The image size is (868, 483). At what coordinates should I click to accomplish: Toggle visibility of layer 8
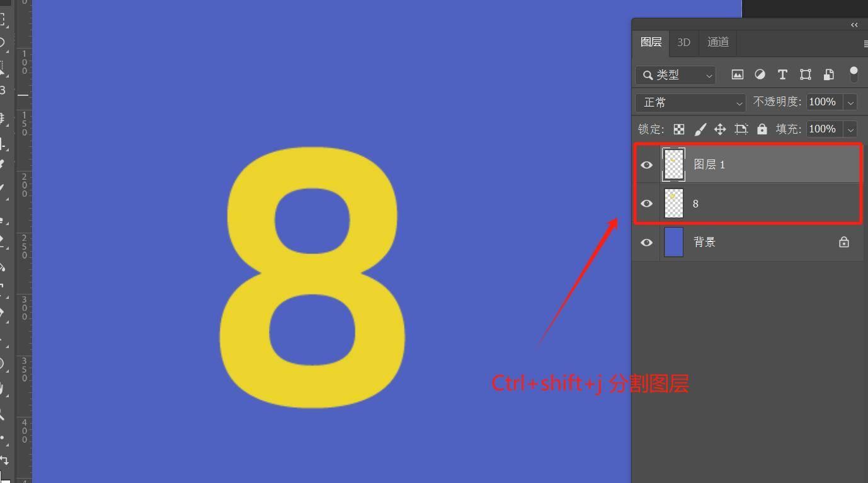tap(646, 204)
